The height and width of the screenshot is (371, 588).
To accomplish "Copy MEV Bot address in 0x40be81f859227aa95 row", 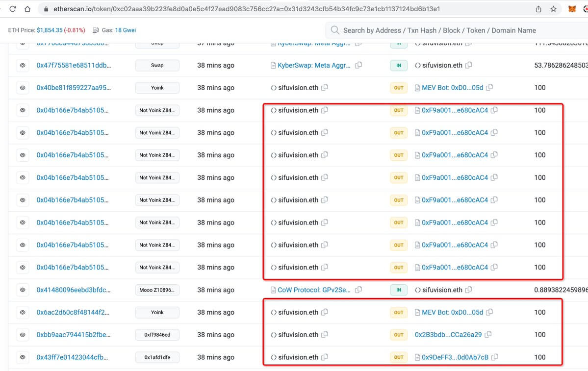I will (489, 88).
